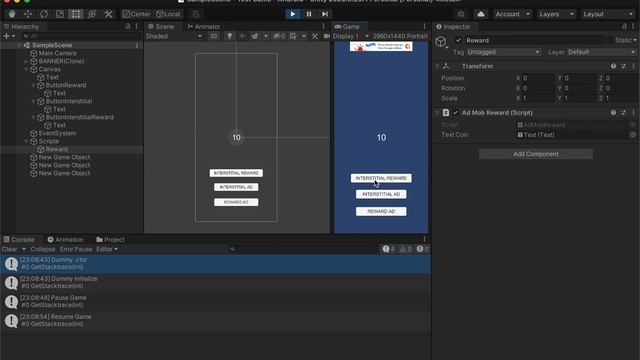Open the Layers dropdown
Screen dimensions: 640x360
point(556,14)
